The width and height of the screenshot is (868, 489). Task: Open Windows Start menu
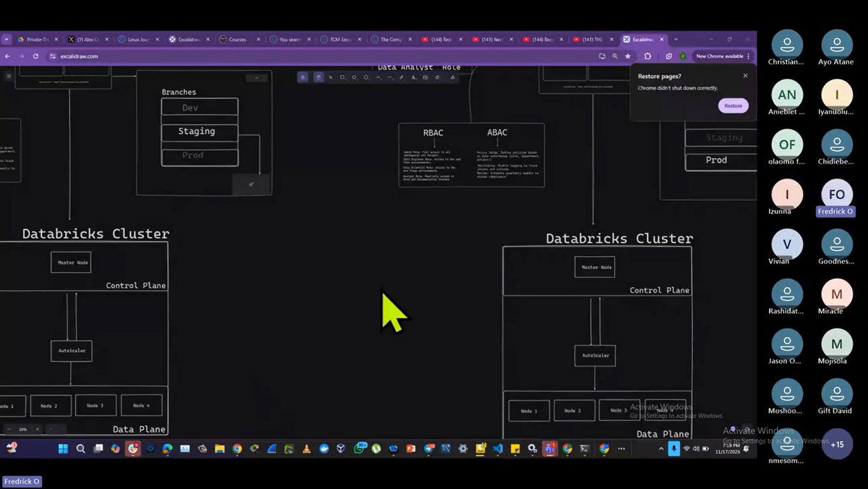63,448
